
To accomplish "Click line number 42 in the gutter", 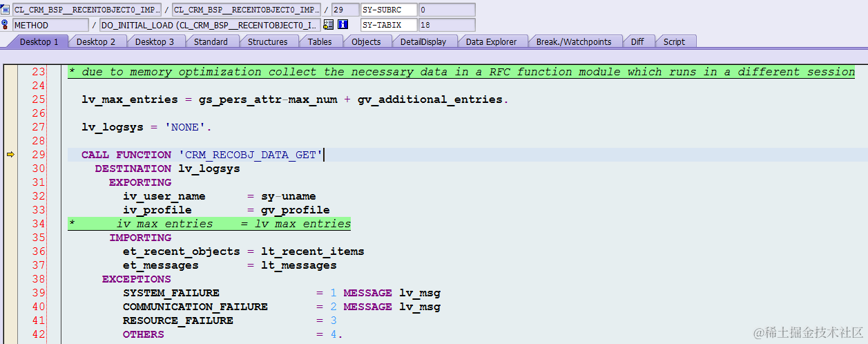I will pos(38,334).
